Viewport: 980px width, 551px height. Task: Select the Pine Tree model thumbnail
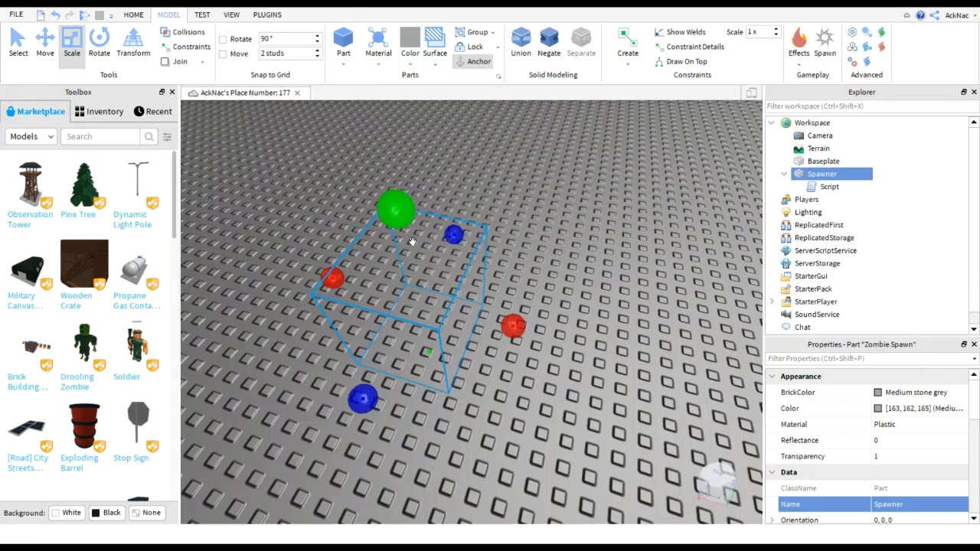coord(83,184)
